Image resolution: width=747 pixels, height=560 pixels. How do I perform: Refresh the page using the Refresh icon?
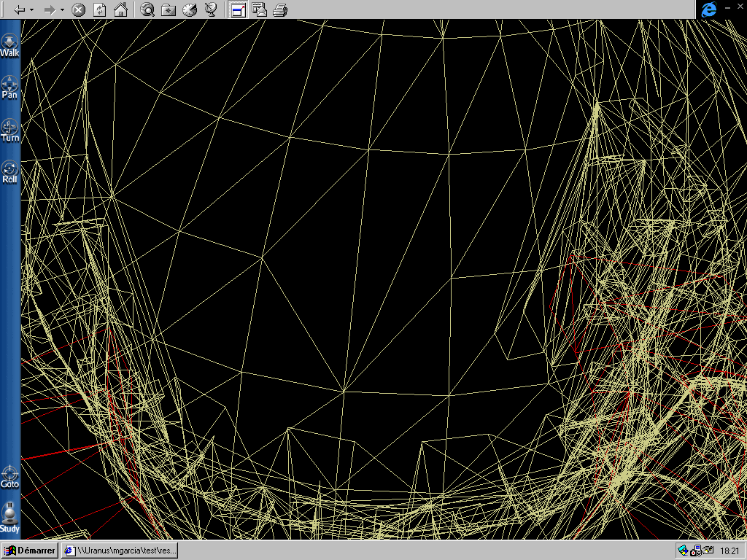click(99, 9)
